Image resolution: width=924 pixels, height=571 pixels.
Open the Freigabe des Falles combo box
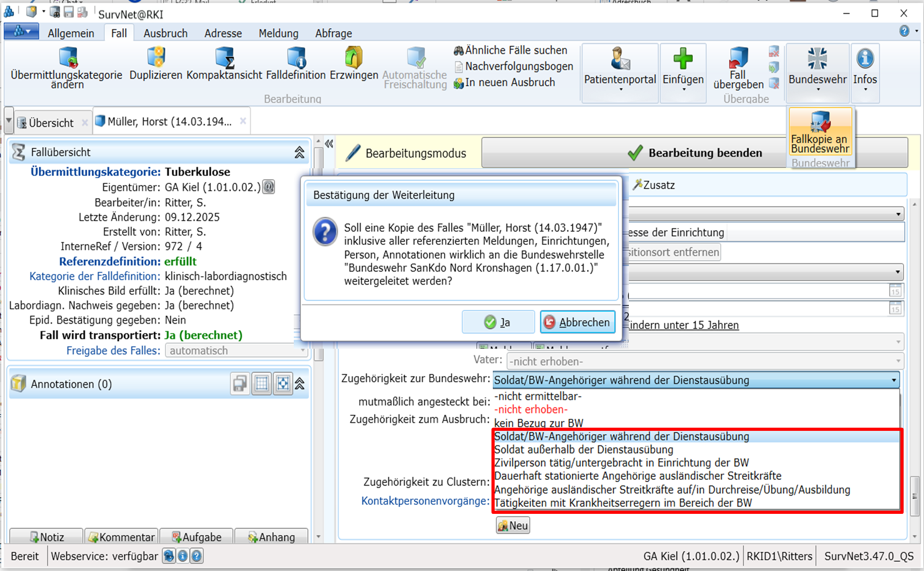point(237,351)
